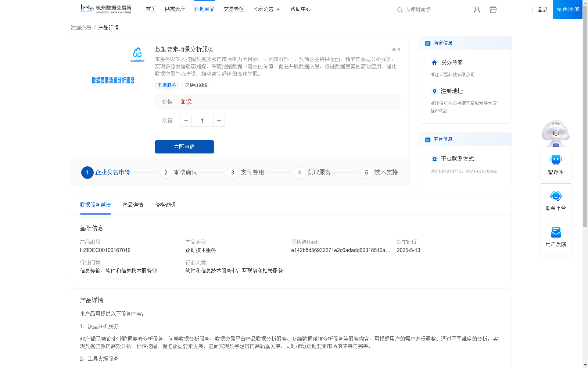588x368 pixels.
Task: Click step 2 审核确认
Action: [179, 172]
